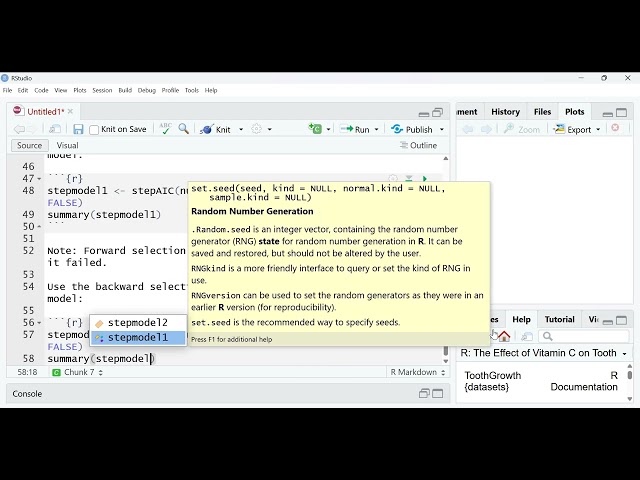Remove current plot red X icon
This screenshot has width=640, height=480.
coord(615,128)
